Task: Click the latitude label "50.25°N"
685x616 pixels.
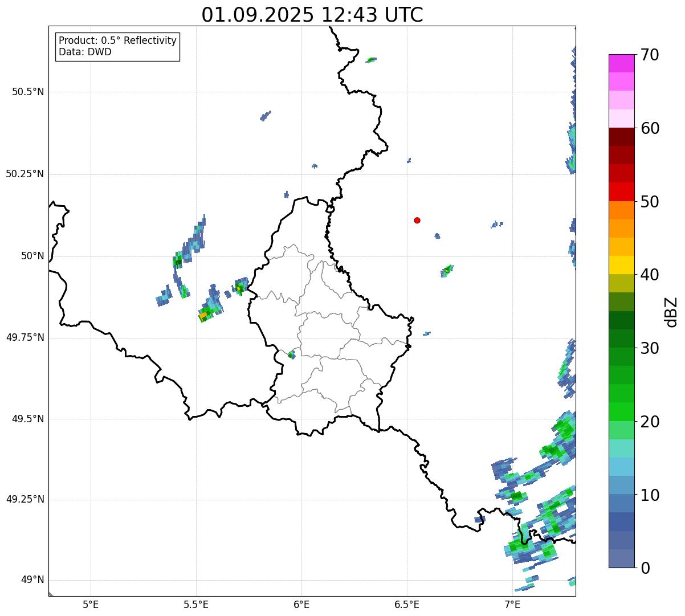Action: (25, 174)
